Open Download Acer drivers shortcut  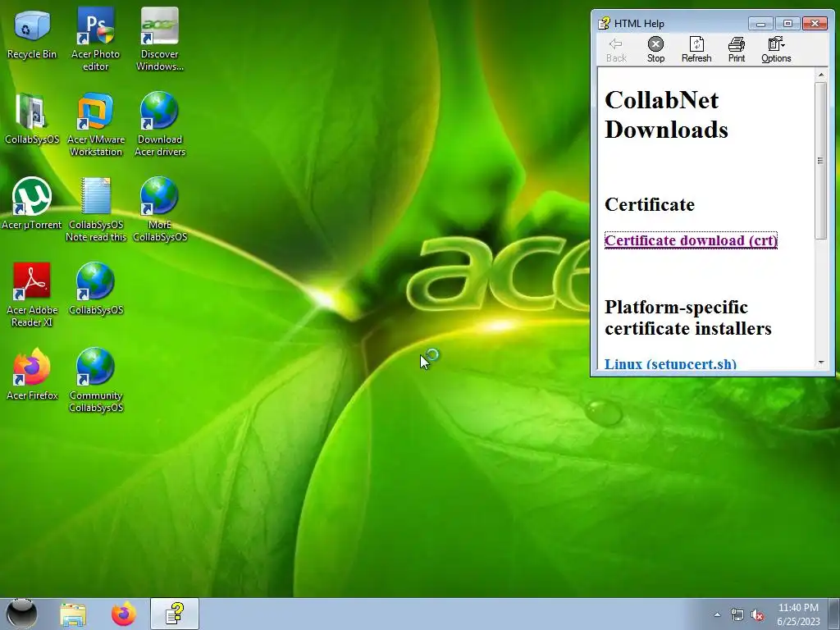point(160,125)
